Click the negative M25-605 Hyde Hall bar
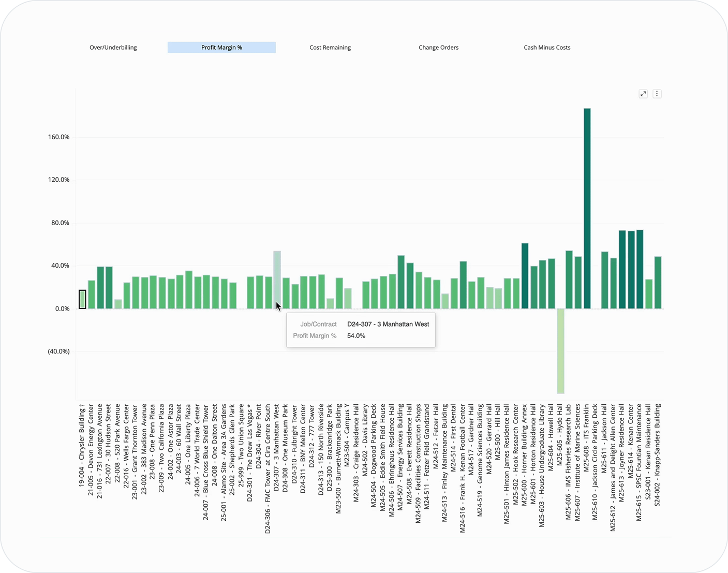The width and height of the screenshot is (728, 573). coord(560,351)
